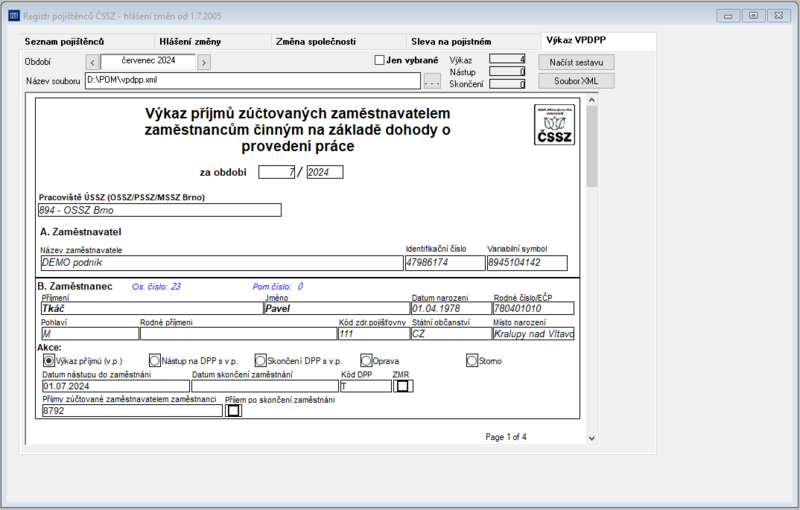The width and height of the screenshot is (800, 510).
Task: Go to previous period with left arrow
Action: pos(92,62)
